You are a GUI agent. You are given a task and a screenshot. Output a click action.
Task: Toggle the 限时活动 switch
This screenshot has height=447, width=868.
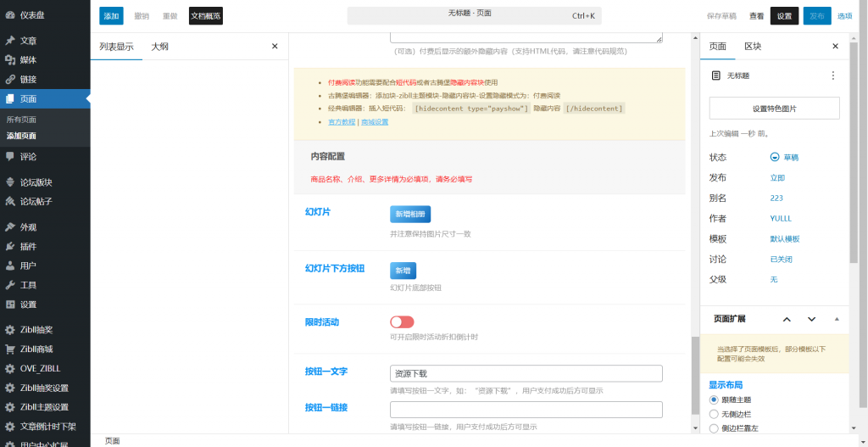[402, 321]
